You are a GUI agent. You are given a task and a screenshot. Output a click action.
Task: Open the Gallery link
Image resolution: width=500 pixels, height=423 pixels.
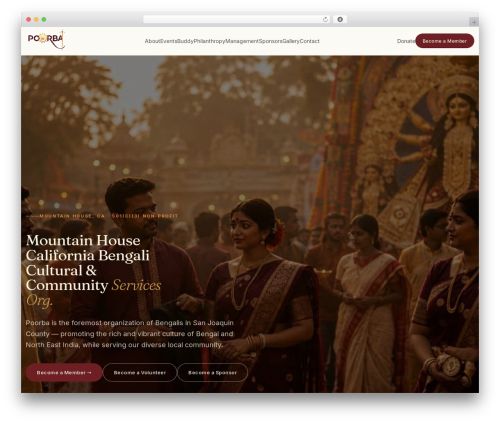coord(291,41)
